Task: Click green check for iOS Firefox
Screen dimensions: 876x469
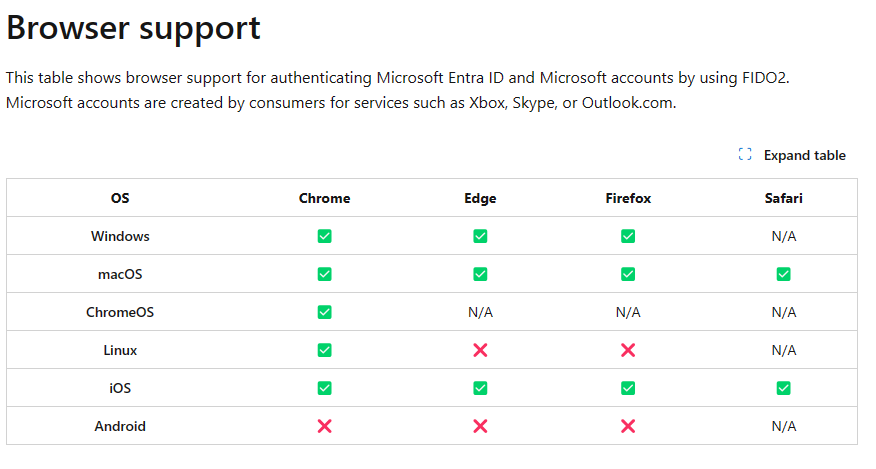Action: pos(628,388)
